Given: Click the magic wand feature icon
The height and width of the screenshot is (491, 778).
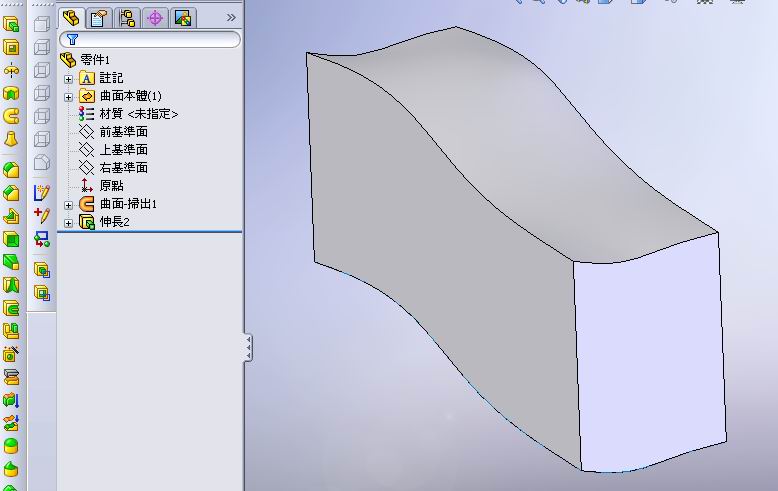Looking at the screenshot, I should (x=11, y=354).
